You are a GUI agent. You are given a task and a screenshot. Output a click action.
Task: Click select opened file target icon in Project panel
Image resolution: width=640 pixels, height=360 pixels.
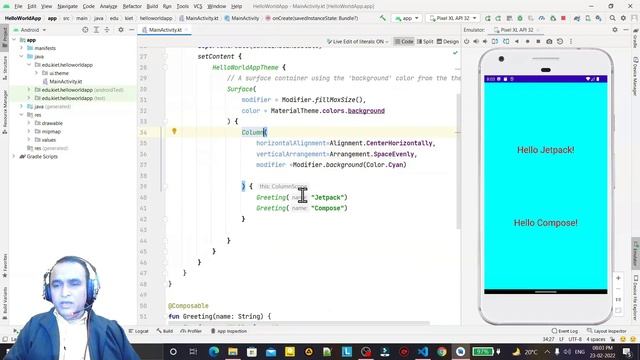[85, 30]
